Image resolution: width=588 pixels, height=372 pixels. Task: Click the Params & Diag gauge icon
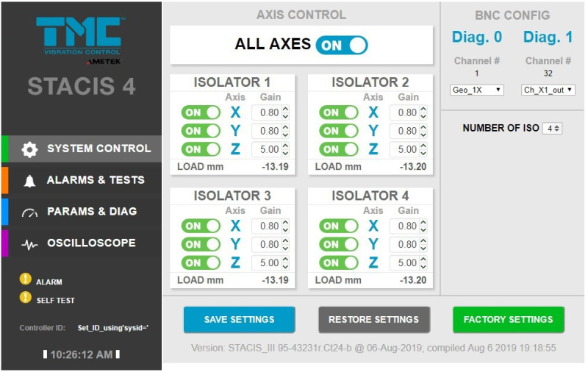[29, 212]
